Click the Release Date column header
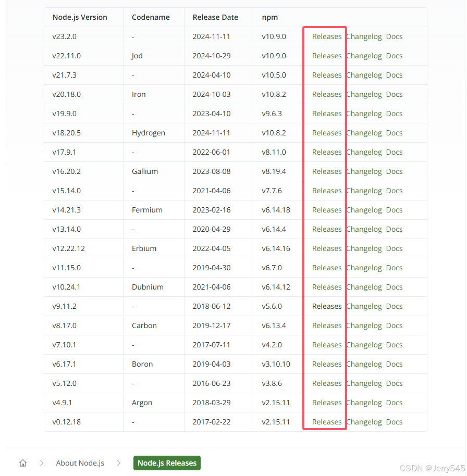This screenshot has height=476, width=467. pos(218,17)
